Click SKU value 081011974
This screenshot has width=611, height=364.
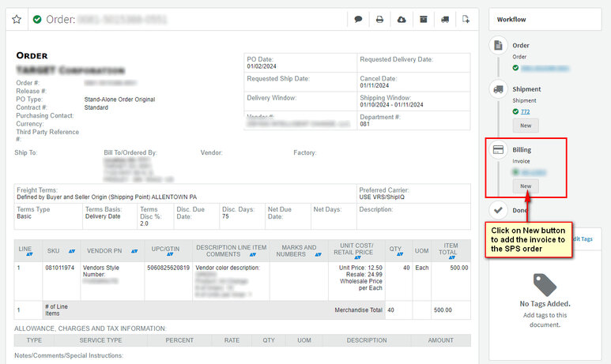coord(59,268)
